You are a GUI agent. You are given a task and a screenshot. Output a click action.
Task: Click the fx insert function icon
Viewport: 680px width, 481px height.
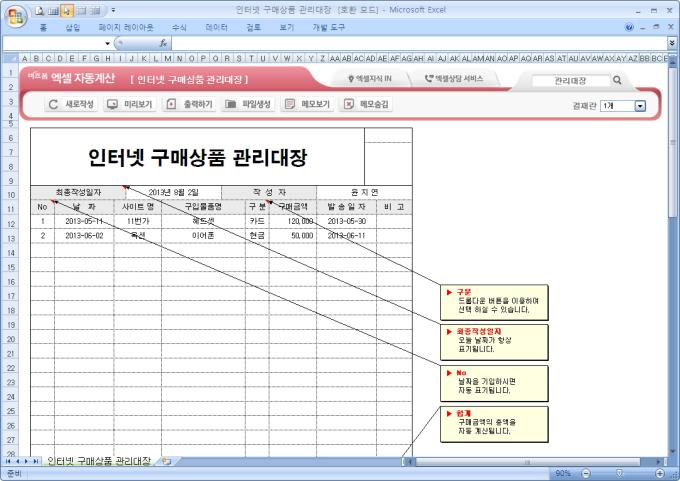coord(163,43)
